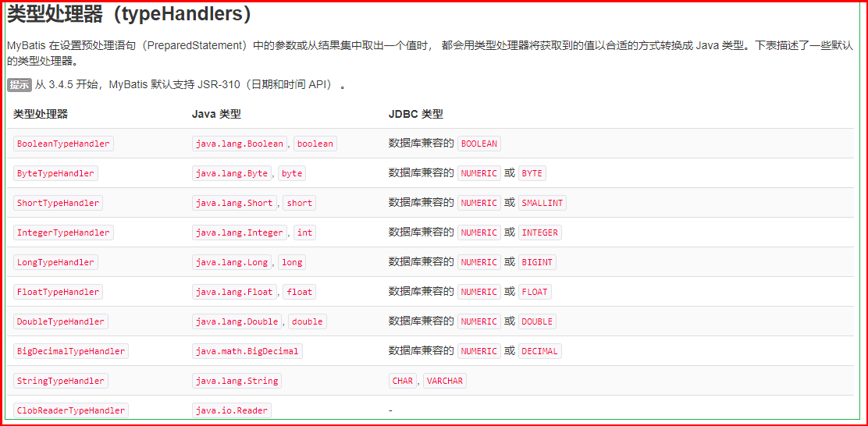Click NUMERIC in the FloatTypeHandler row
The image size is (868, 426).
[479, 292]
